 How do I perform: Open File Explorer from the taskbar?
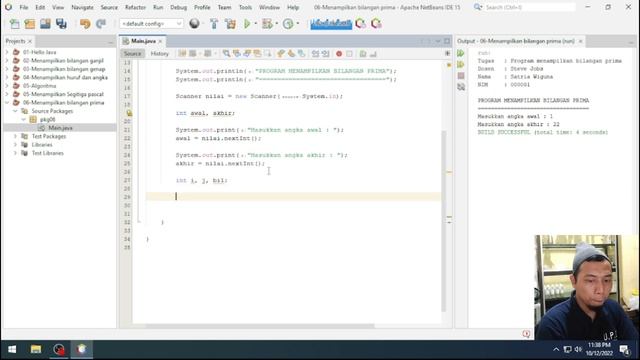tap(36, 349)
